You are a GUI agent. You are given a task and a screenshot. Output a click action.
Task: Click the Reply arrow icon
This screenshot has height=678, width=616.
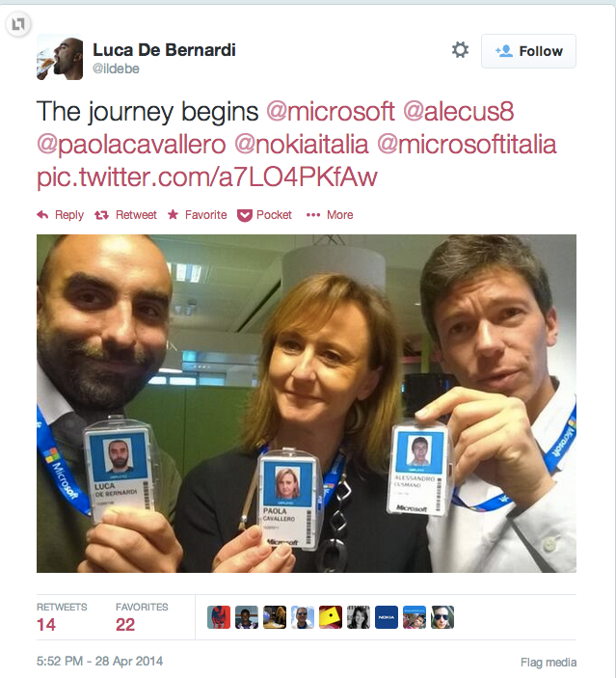point(42,215)
